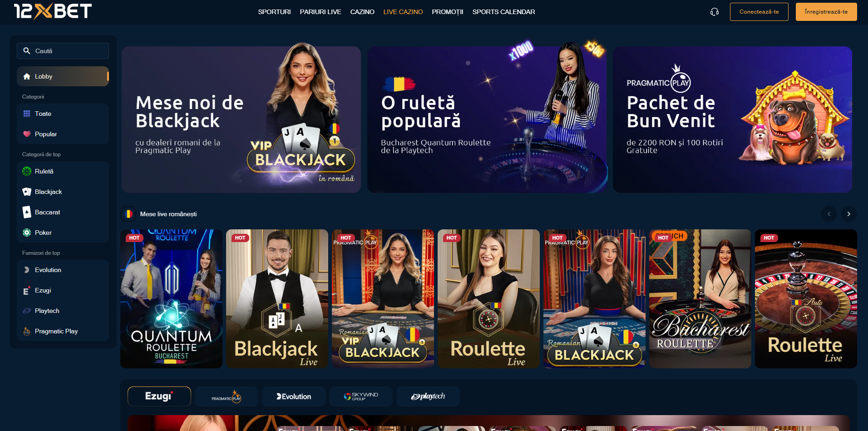Screen dimensions: 868x431
Task: Select the Blackjack cards icon in sidebar
Action: point(27,192)
